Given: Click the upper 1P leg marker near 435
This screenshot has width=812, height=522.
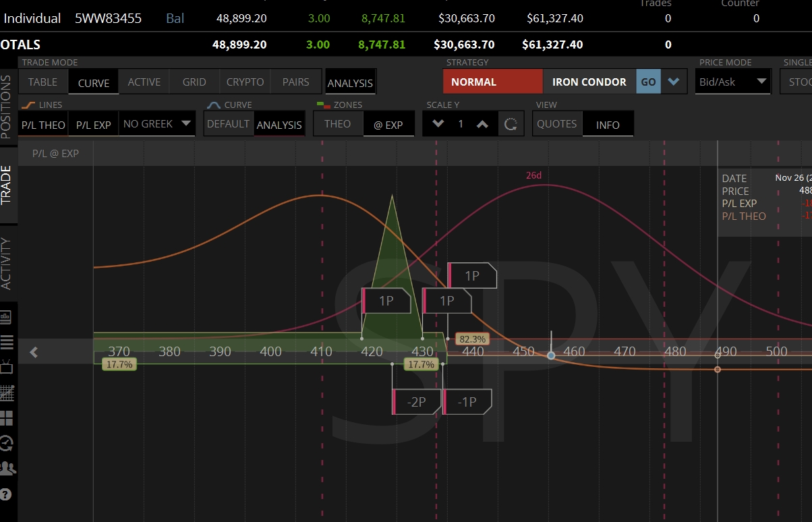Looking at the screenshot, I should click(472, 276).
